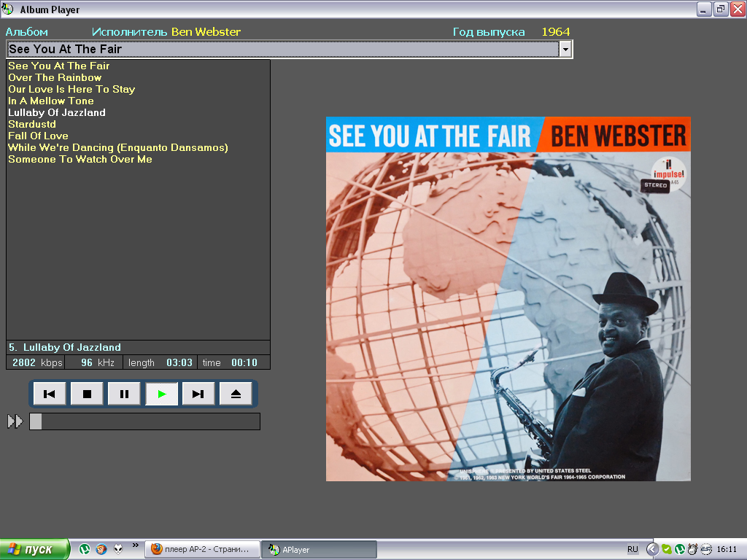Click the eject button
Screen dimensions: 747x560
(236, 394)
